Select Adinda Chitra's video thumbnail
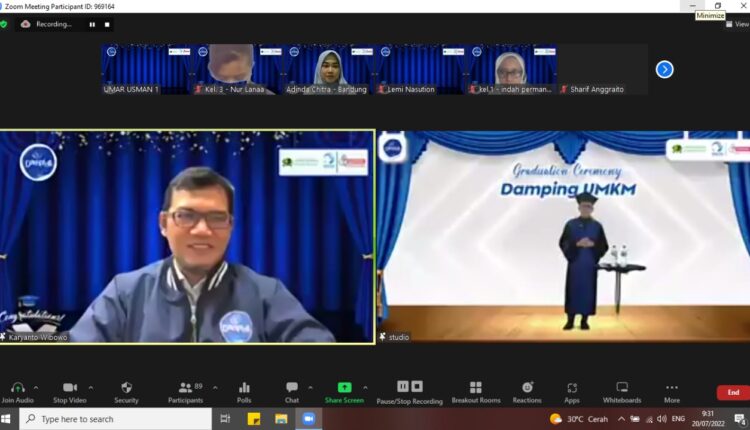The image size is (750, 430). pos(327,68)
